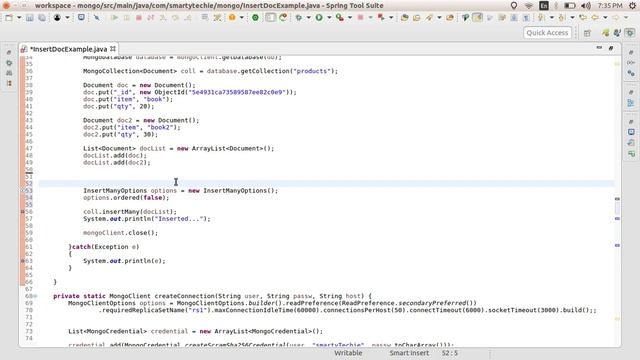Select the InsertDocExample.java editor tab
Viewport: 640px width, 360px height.
tap(68, 49)
